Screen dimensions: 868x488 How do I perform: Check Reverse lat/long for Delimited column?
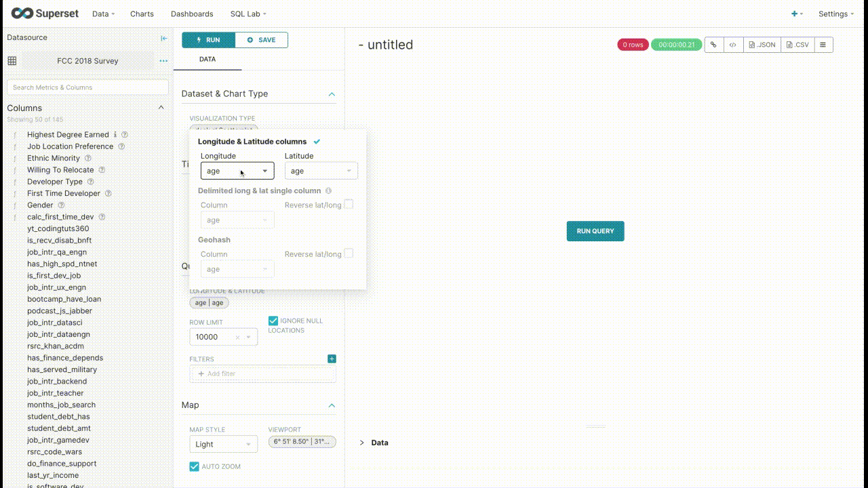click(x=349, y=204)
